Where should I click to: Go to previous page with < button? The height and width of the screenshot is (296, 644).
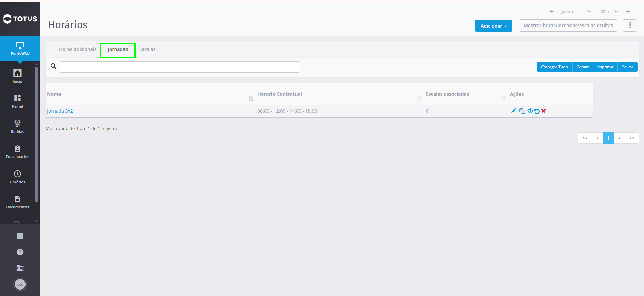[597, 138]
